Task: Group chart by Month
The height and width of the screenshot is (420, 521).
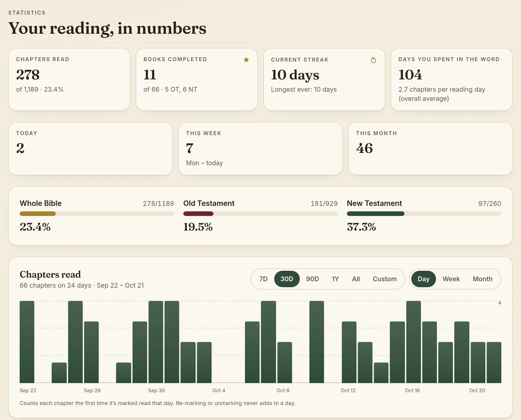Action: (x=482, y=279)
